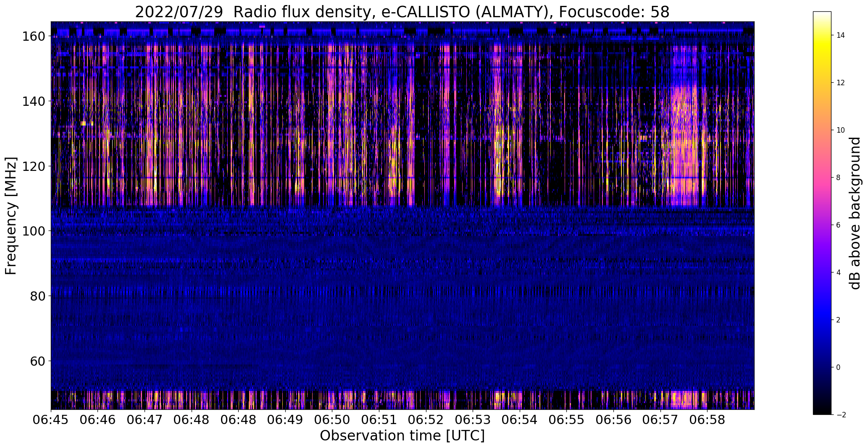Click the colorbar tick label −2

click(841, 415)
